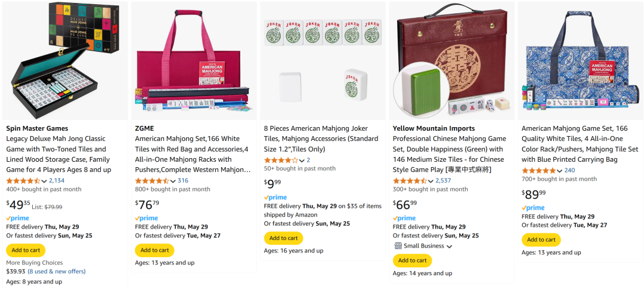Add the $76.79 ZGME set to cart
The image size is (644, 290).
[154, 250]
